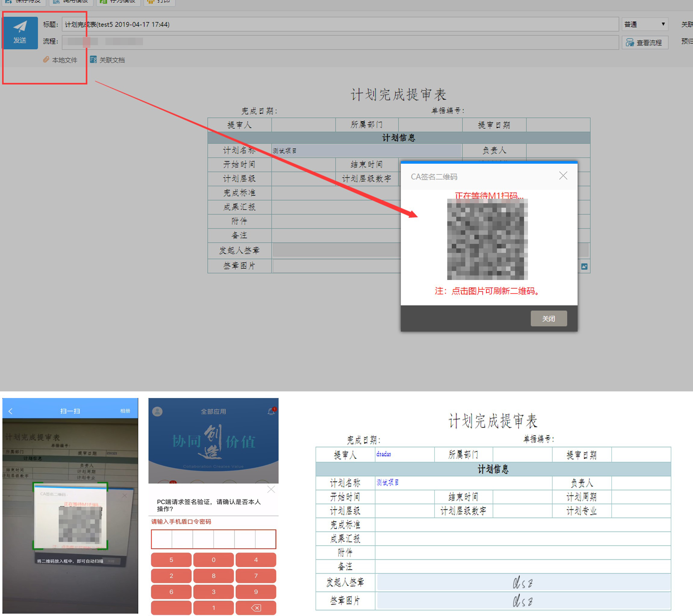This screenshot has height=616, width=693.
Task: Tap 相册 album link in scanner
Action: click(125, 411)
